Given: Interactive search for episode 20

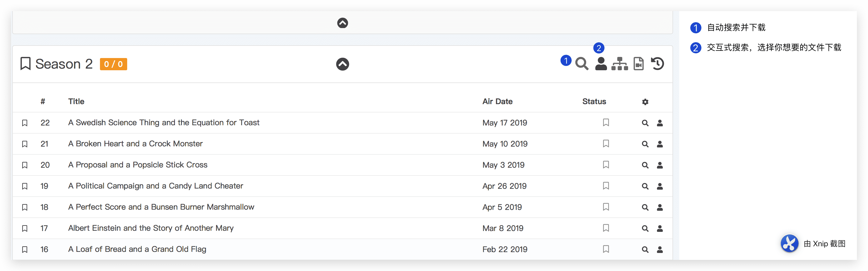Looking at the screenshot, I should coord(660,165).
